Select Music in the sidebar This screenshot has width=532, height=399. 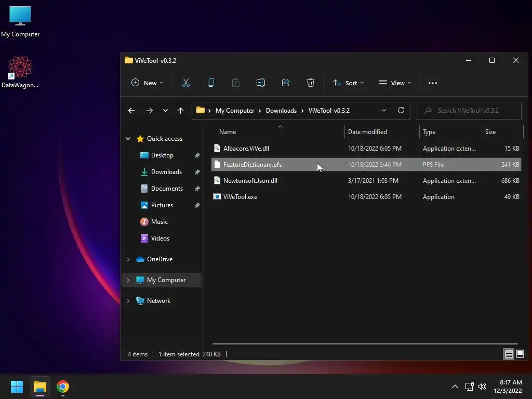click(x=159, y=222)
